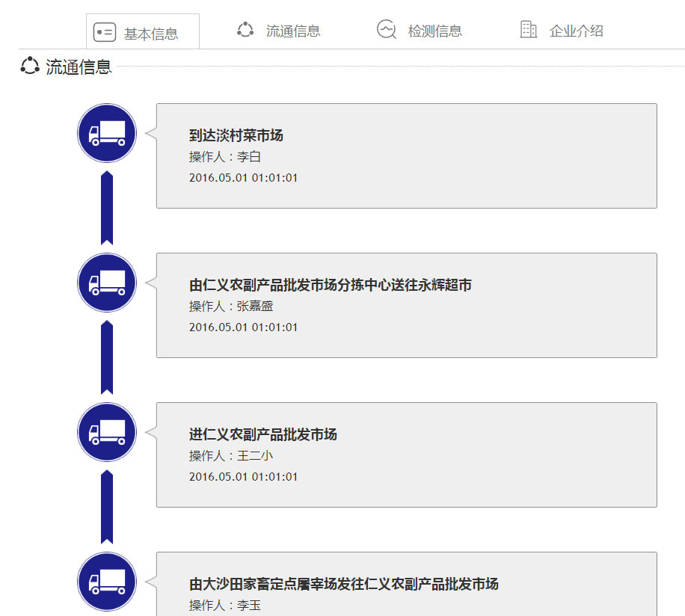Click truck icon beside 到达淡村菜市场 entry
Image resolution: width=685 pixels, height=616 pixels.
107,133
